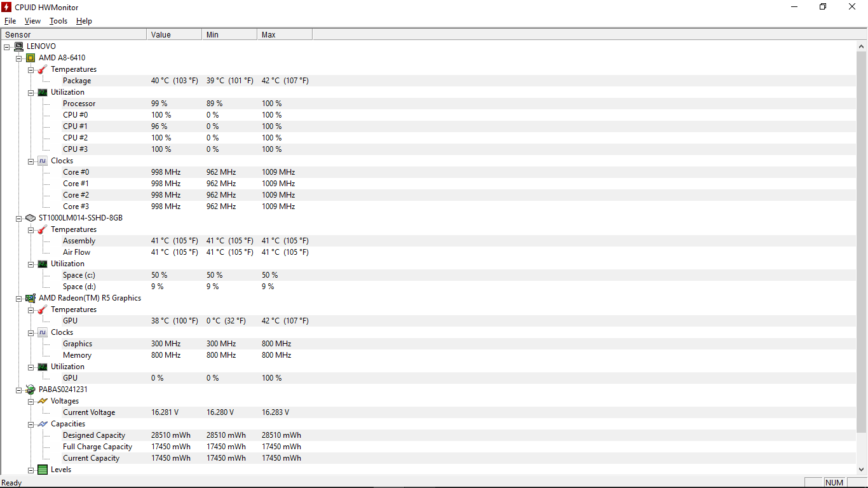Collapse the PABAS0241231 battery node

[x=19, y=390]
